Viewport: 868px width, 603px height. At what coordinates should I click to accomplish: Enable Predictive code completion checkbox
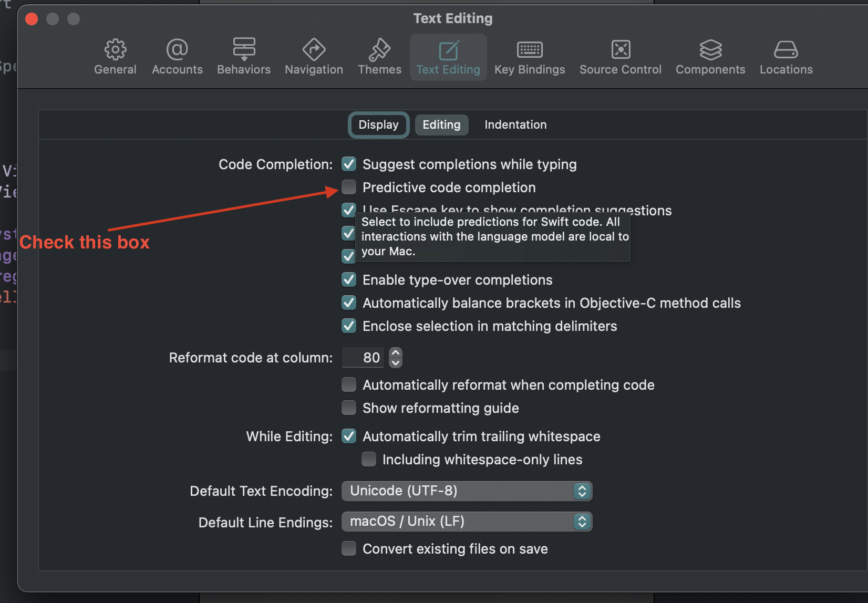(349, 188)
